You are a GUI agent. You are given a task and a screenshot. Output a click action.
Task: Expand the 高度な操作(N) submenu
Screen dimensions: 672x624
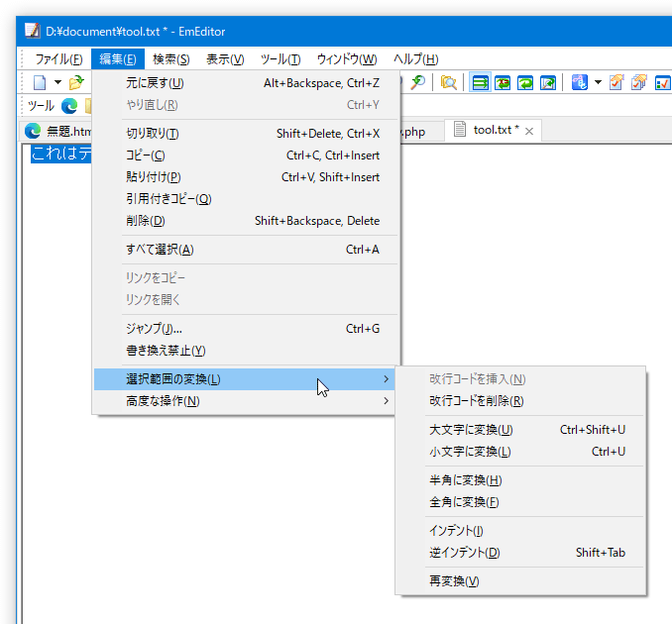(x=244, y=401)
